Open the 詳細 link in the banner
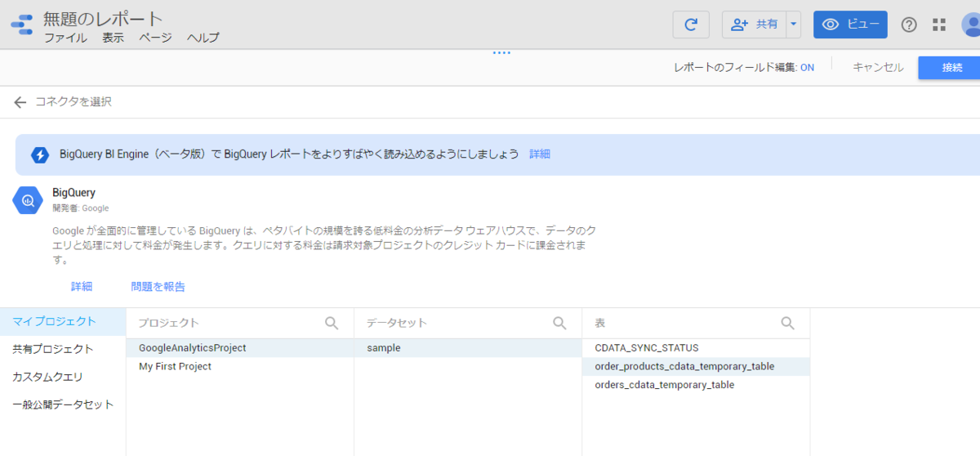Viewport: 980px width, 456px height. point(540,154)
